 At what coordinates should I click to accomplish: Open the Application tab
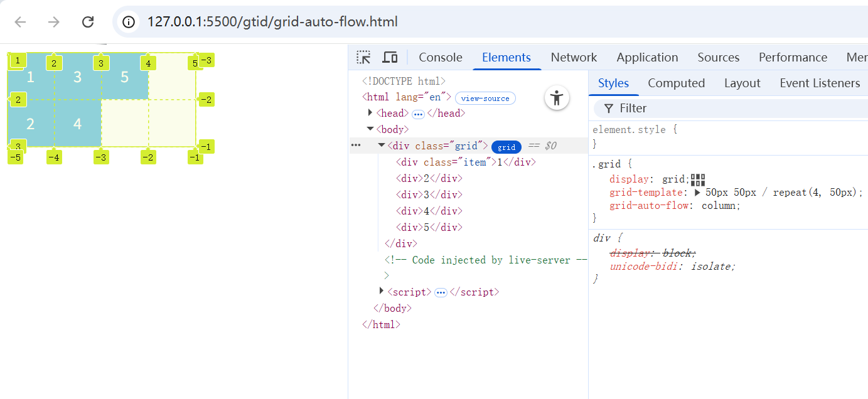pyautogui.click(x=647, y=57)
